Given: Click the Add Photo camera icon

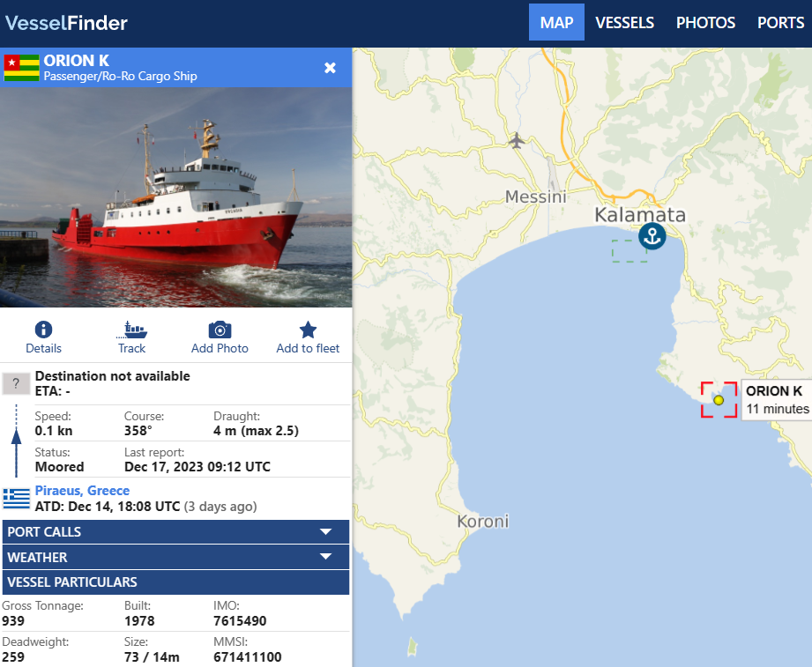Looking at the screenshot, I should tap(220, 330).
